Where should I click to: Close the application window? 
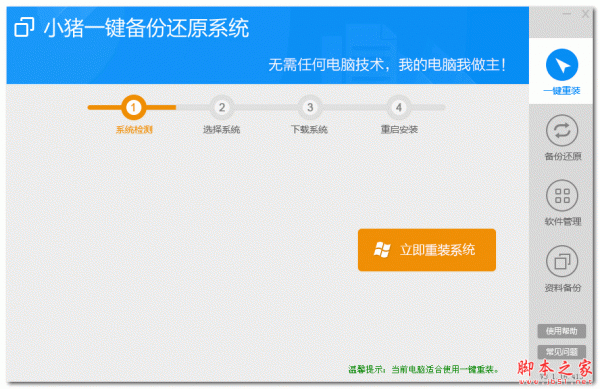click(x=585, y=14)
